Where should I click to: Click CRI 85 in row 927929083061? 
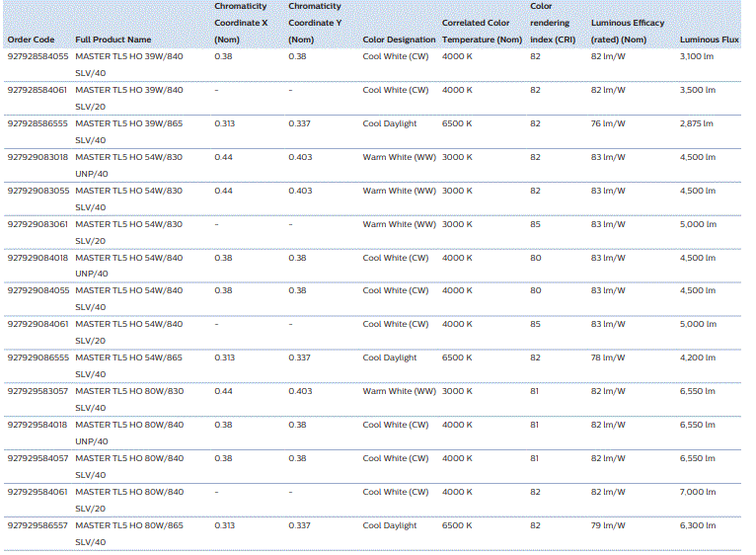(535, 224)
